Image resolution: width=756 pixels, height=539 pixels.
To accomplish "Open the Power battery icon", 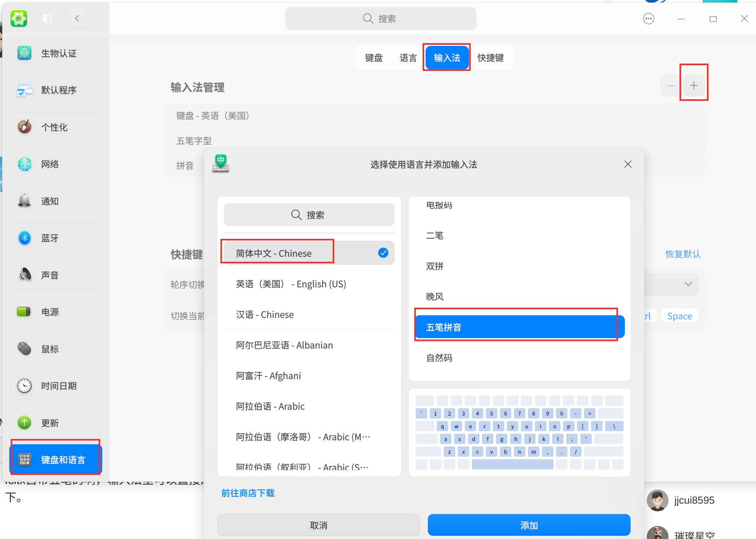I will [x=24, y=312].
